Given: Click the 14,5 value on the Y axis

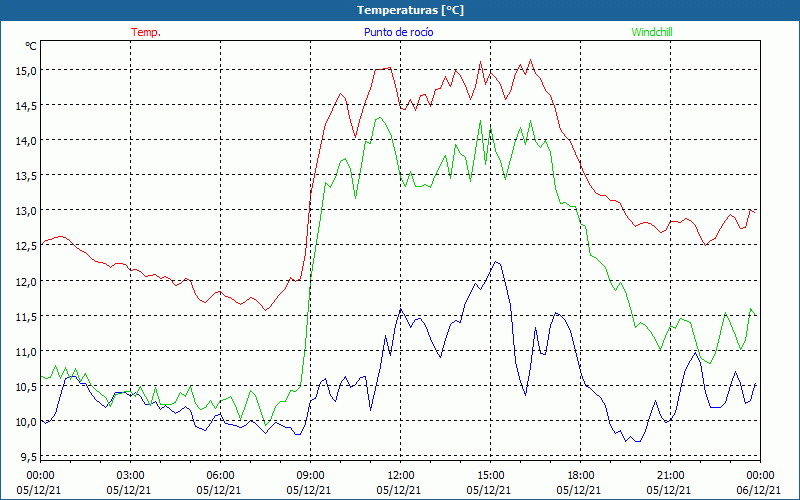Looking at the screenshot, I should click(26, 106).
